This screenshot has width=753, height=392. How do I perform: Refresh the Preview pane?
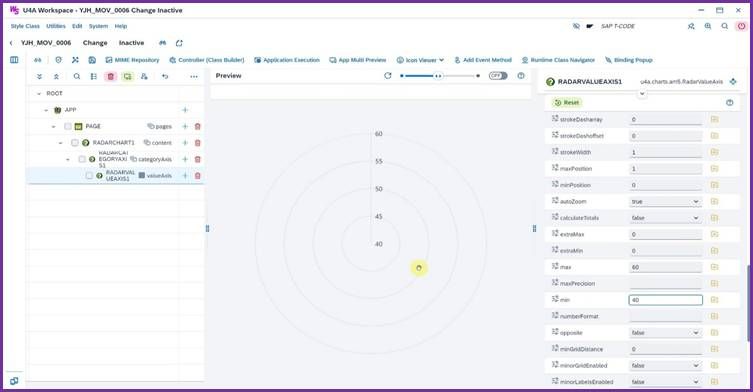(388, 76)
